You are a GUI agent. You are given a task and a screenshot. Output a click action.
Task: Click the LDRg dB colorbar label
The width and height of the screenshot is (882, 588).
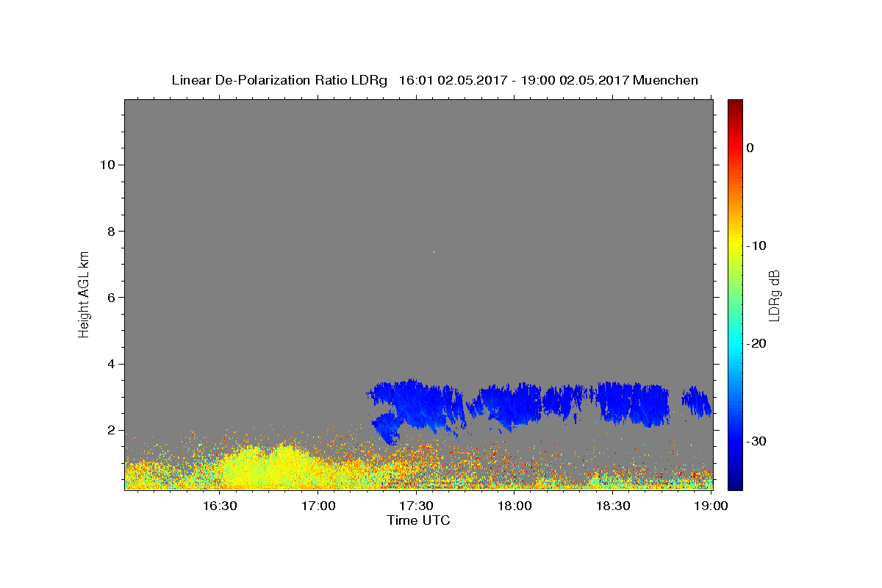pyautogui.click(x=773, y=294)
